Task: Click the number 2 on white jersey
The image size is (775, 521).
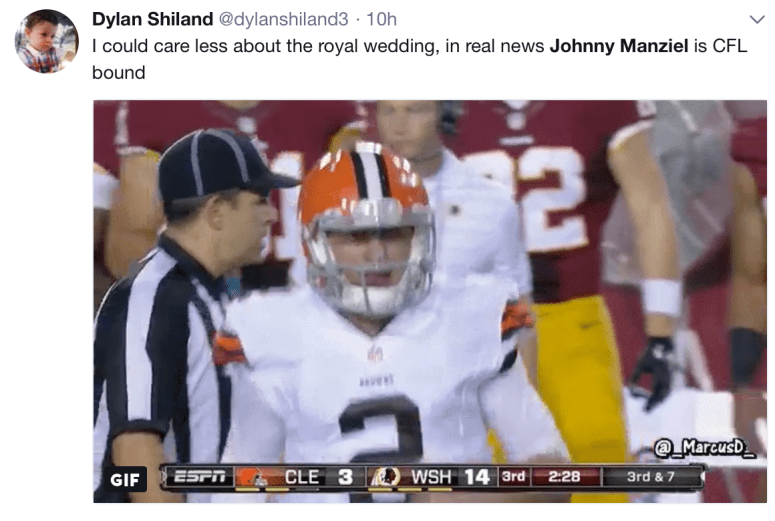Action: (x=381, y=428)
